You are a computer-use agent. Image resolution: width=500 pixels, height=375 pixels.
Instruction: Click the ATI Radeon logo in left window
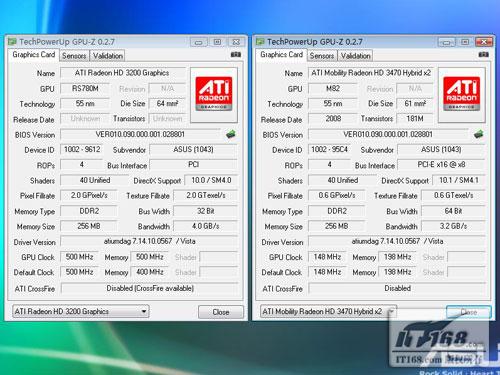tap(214, 94)
